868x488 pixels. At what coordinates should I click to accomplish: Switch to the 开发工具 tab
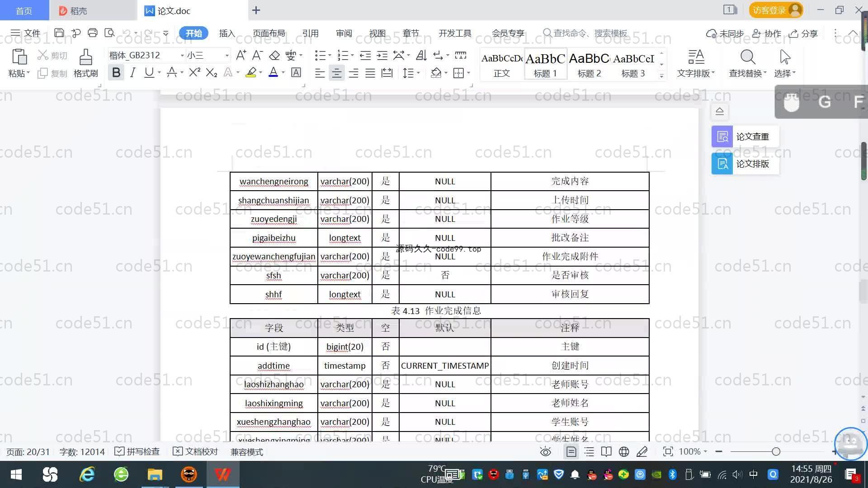pos(455,33)
